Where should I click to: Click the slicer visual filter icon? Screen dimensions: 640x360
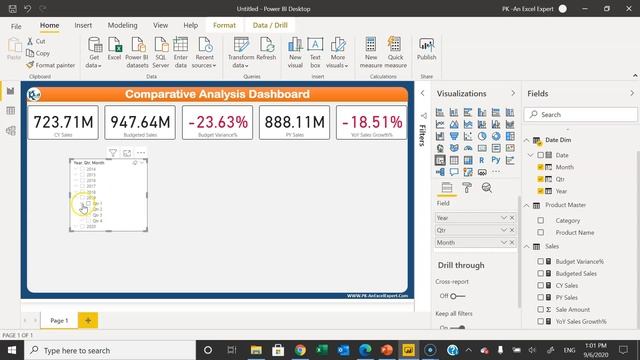pyautogui.click(x=113, y=153)
